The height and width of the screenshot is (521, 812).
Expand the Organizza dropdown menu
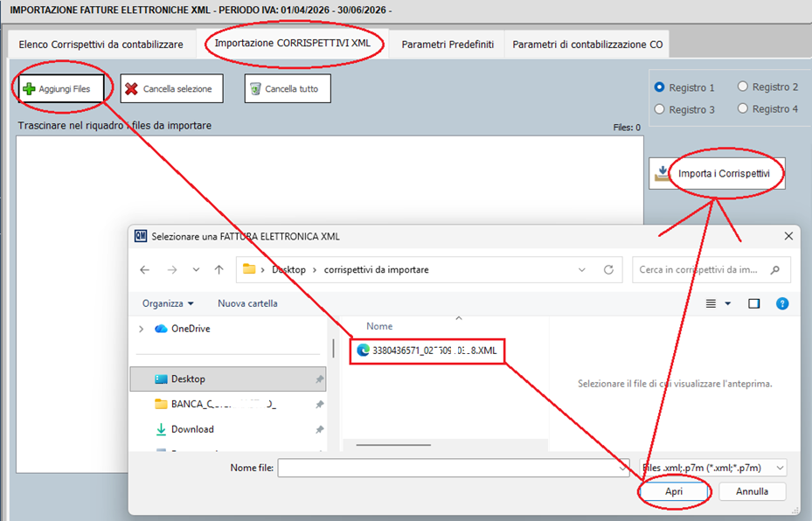(168, 303)
